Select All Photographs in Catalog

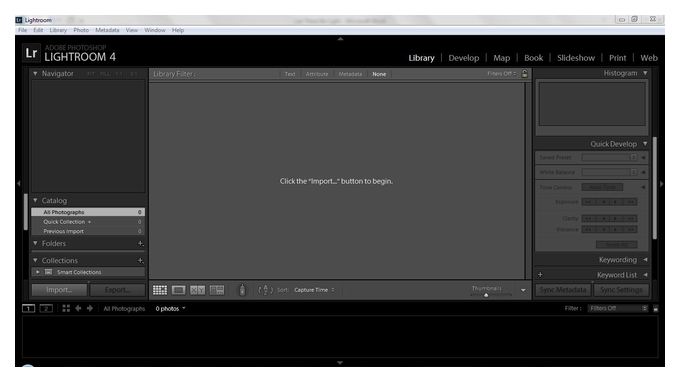click(x=88, y=212)
